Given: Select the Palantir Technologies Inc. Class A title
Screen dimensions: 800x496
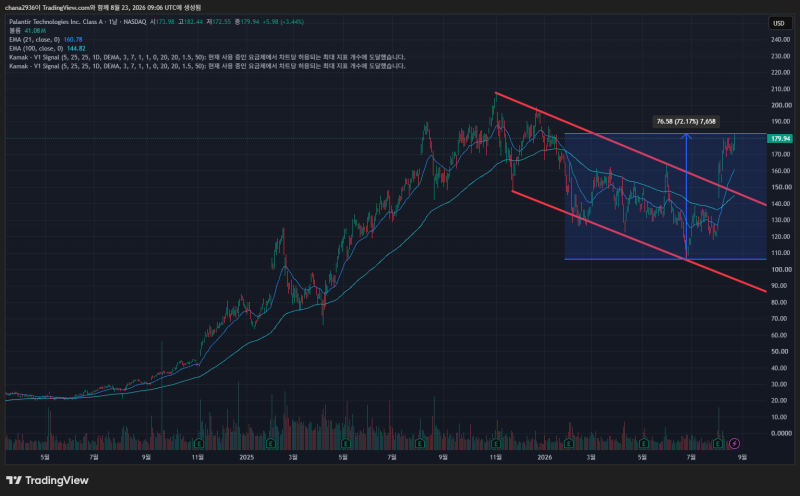Looking at the screenshot, I should point(56,22).
